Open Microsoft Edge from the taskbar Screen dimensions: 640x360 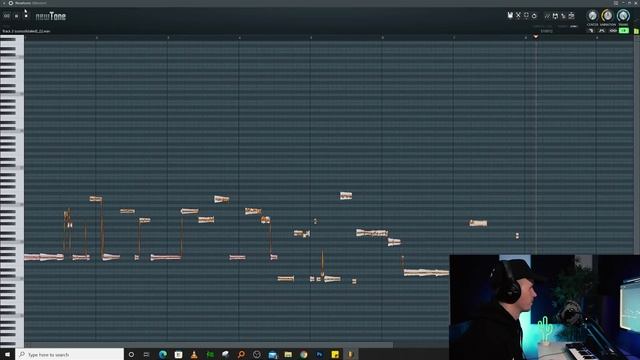click(162, 354)
